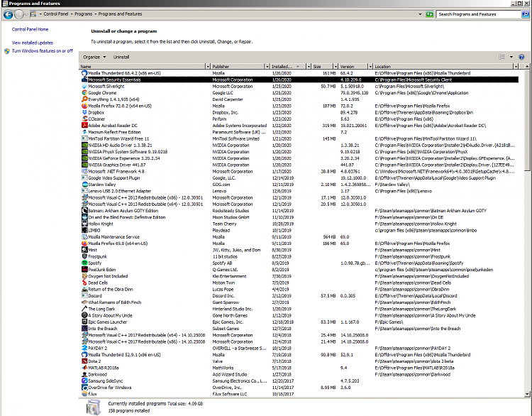Click Programs and Features breadcrumb segment
532x416 pixels.
tap(120, 14)
